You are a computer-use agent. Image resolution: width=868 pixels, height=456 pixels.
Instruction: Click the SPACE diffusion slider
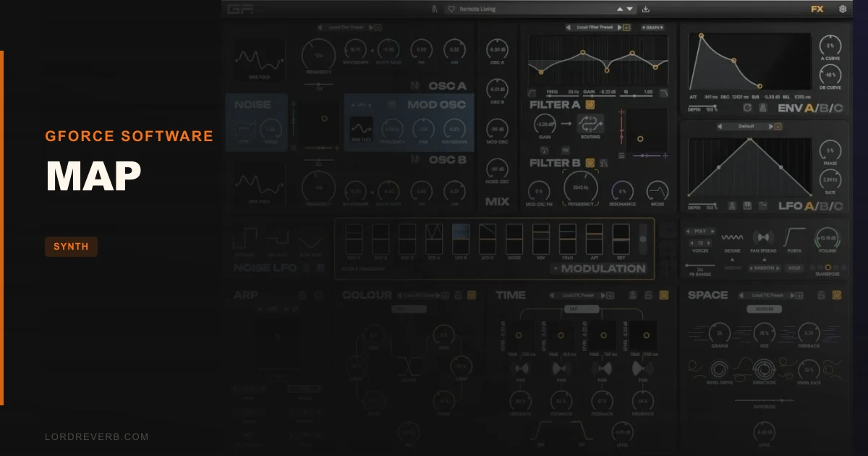point(765,400)
